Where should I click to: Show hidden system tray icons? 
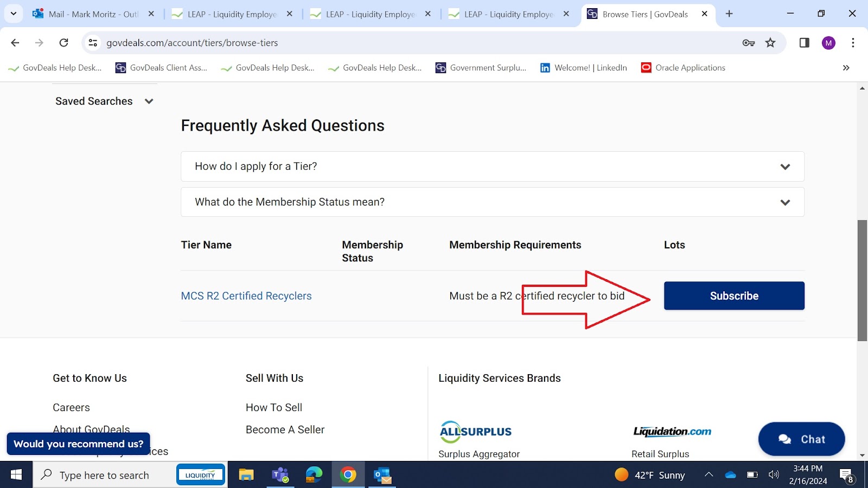click(x=709, y=475)
